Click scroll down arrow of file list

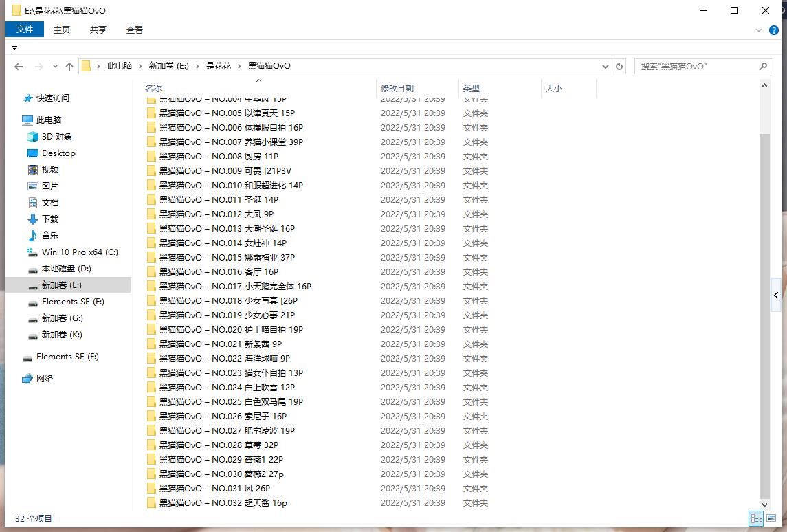764,505
